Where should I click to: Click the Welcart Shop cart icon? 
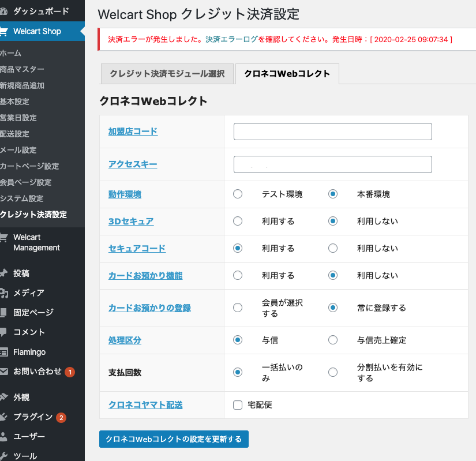[x=3, y=31]
